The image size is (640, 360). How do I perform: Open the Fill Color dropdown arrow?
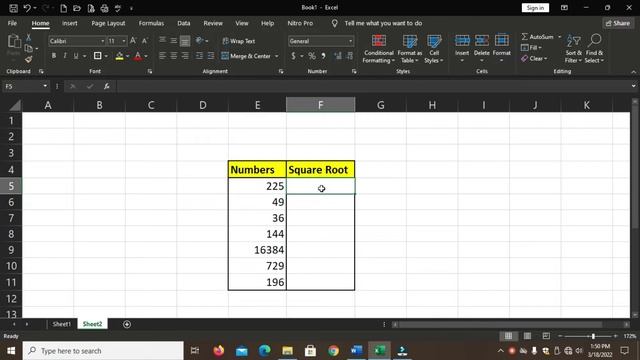(128, 56)
